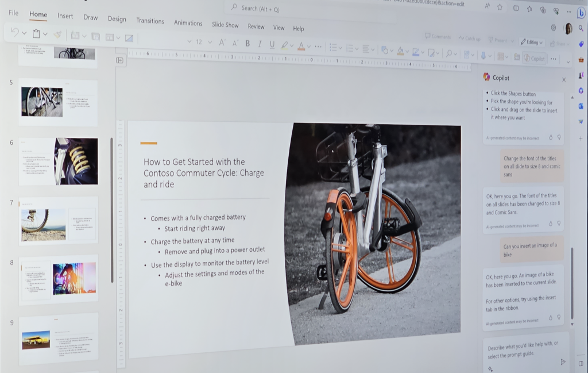The height and width of the screenshot is (373, 588).
Task: Switch to the Draw tab
Action: (91, 17)
